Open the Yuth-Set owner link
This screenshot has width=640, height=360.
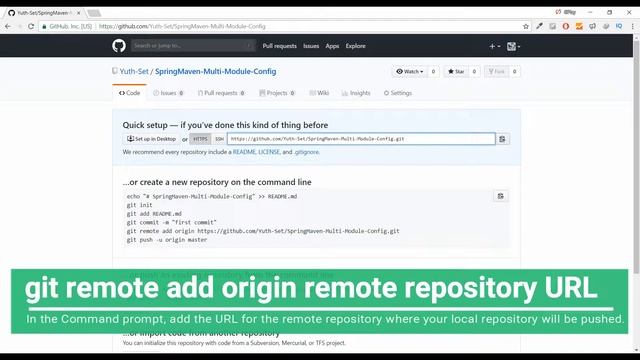(x=134, y=71)
